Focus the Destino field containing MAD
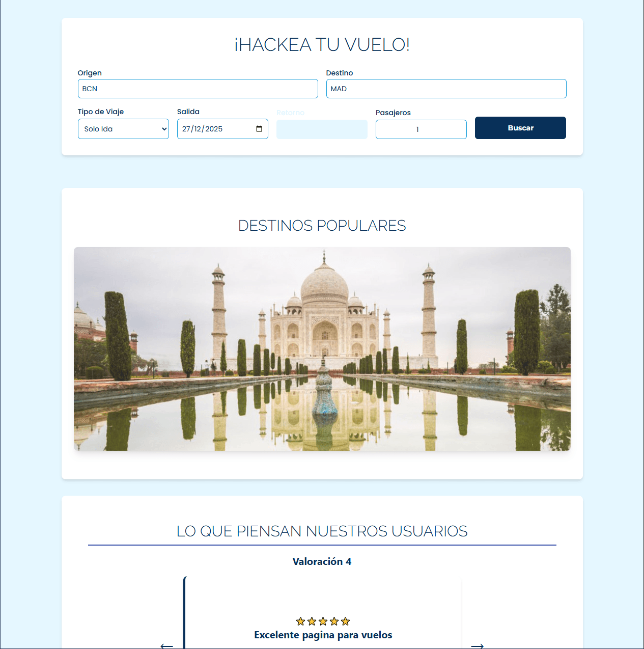This screenshot has height=649, width=644. point(446,89)
